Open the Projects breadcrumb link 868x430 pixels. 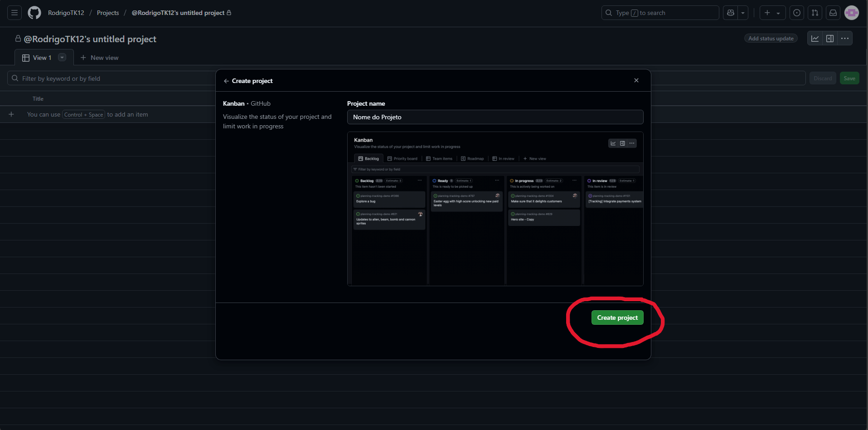[x=108, y=13]
